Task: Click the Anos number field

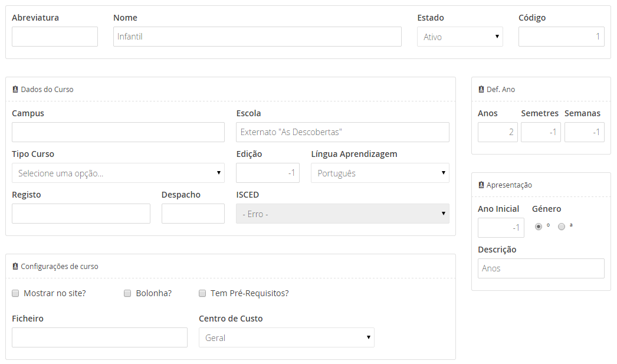Action: (x=497, y=132)
